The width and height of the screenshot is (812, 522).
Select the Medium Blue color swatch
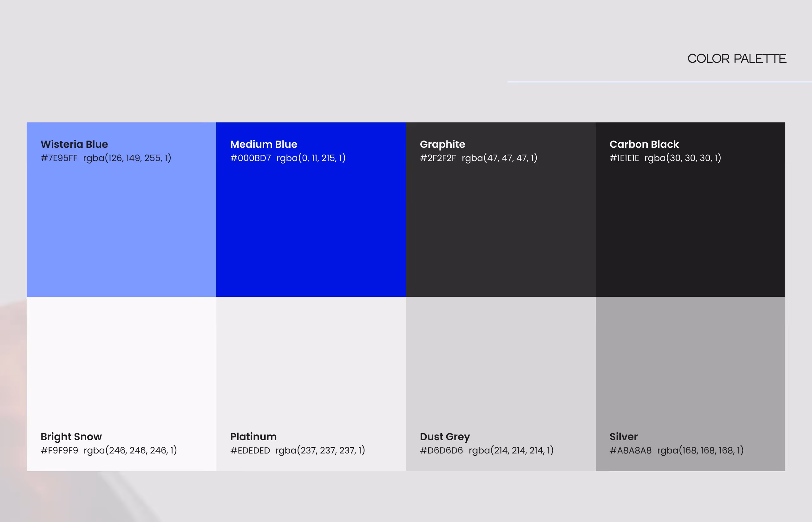click(311, 210)
